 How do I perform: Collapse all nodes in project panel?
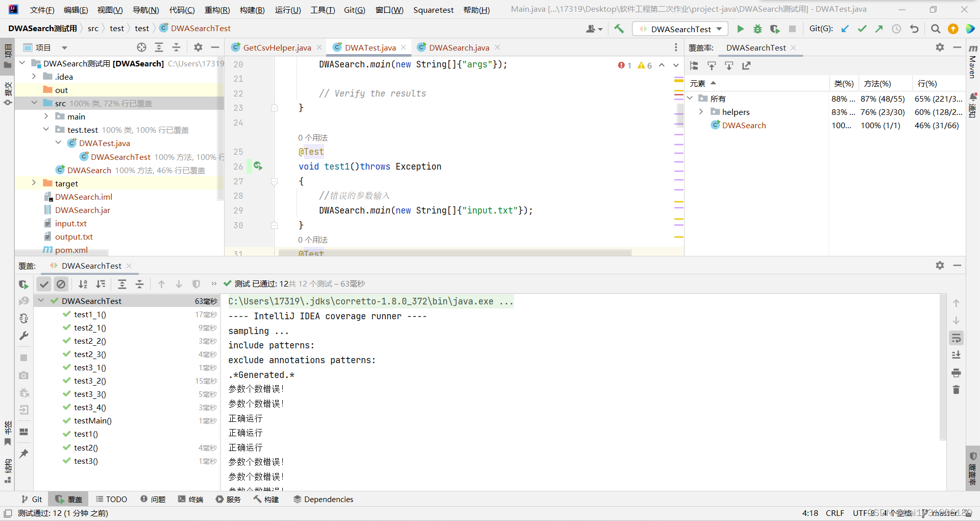point(176,48)
